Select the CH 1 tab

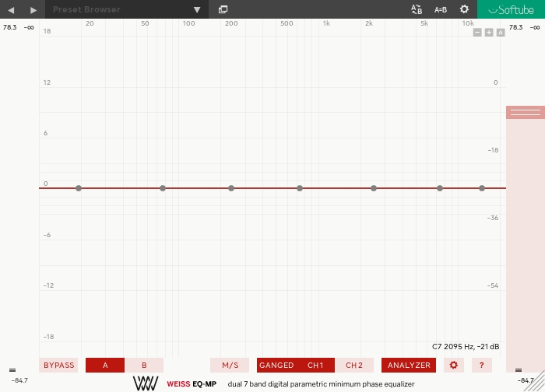tap(315, 366)
